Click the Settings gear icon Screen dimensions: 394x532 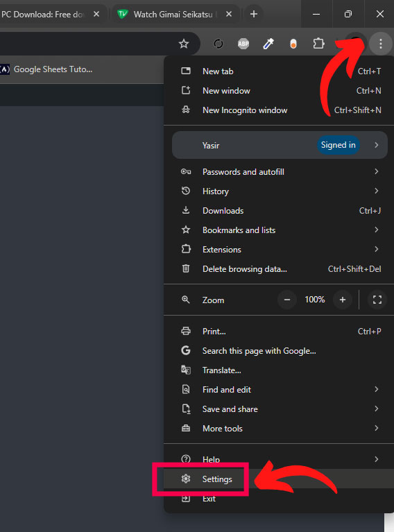(186, 479)
